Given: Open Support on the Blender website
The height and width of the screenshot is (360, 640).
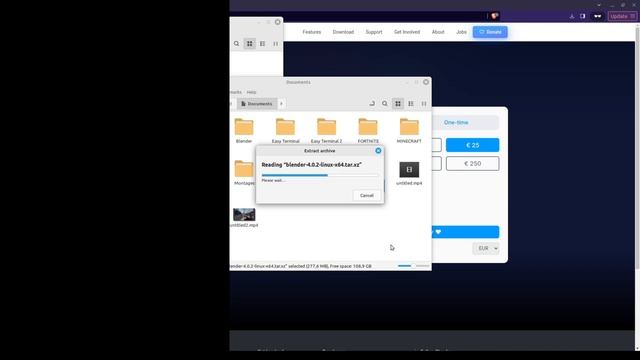Looking at the screenshot, I should [x=374, y=32].
